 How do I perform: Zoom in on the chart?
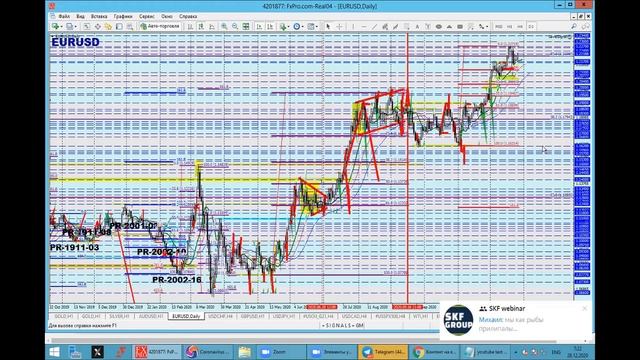224,27
